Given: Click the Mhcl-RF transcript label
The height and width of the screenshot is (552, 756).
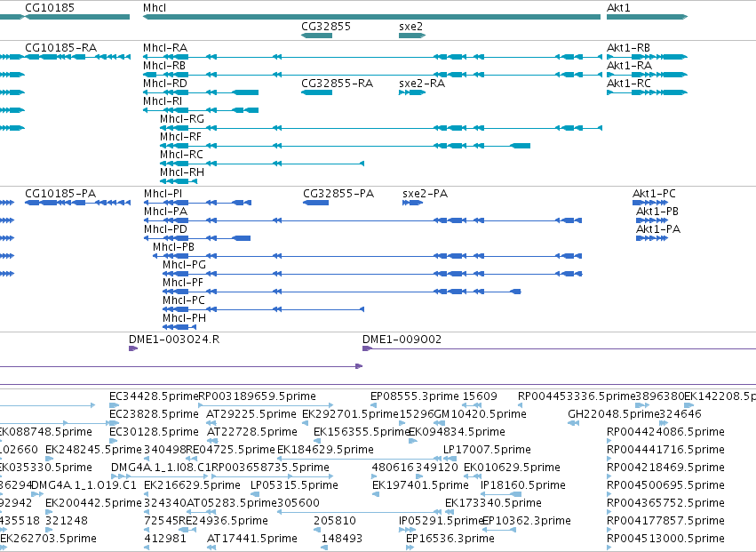Looking at the screenshot, I should tap(180, 137).
